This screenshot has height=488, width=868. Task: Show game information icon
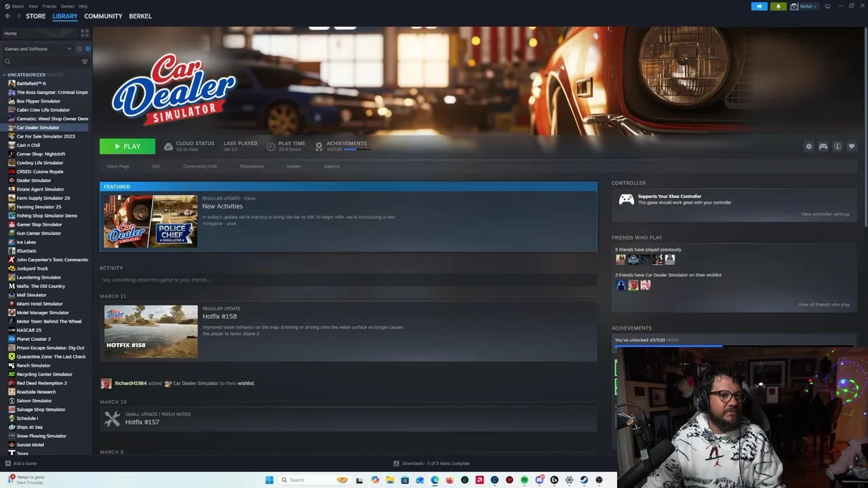tap(837, 146)
